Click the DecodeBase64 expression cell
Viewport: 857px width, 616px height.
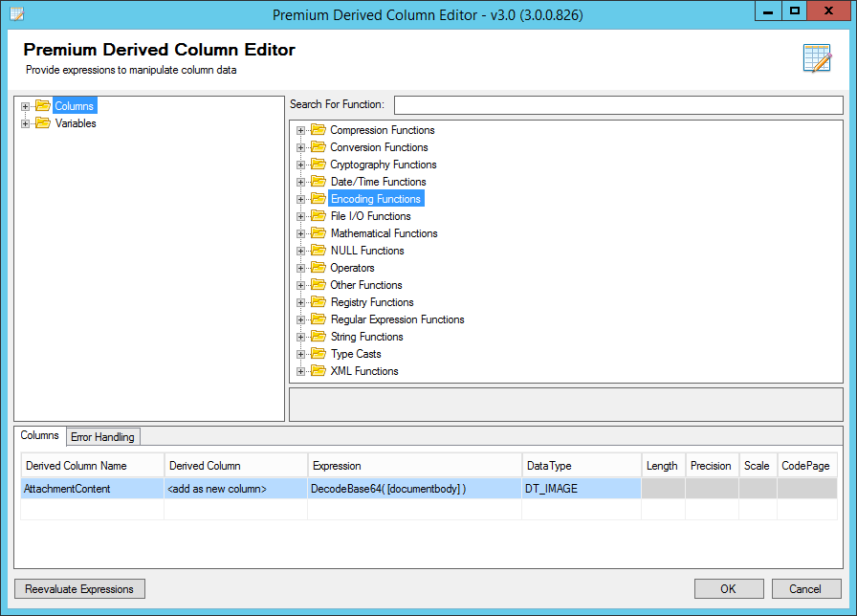(x=414, y=489)
